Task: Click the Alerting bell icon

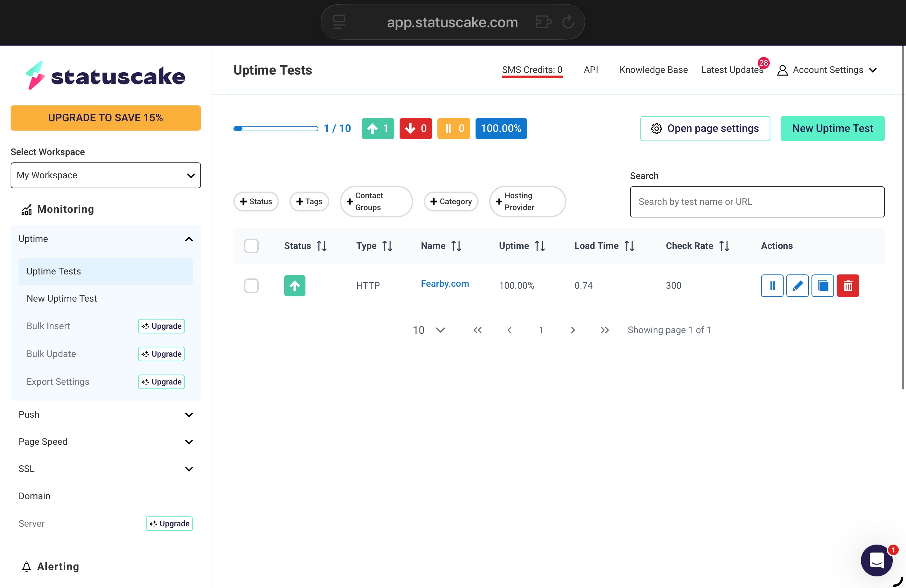Action: coord(26,567)
